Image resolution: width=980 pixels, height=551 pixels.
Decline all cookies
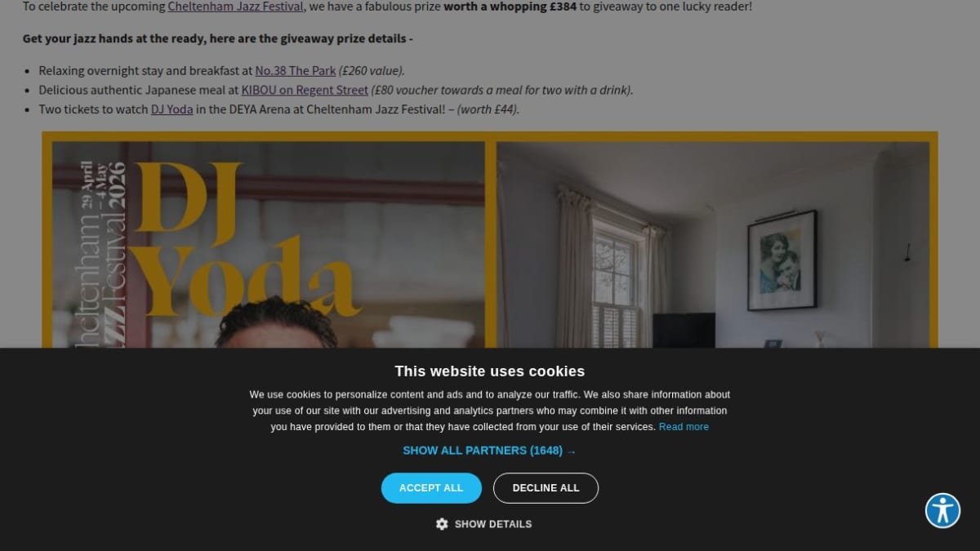coord(546,488)
